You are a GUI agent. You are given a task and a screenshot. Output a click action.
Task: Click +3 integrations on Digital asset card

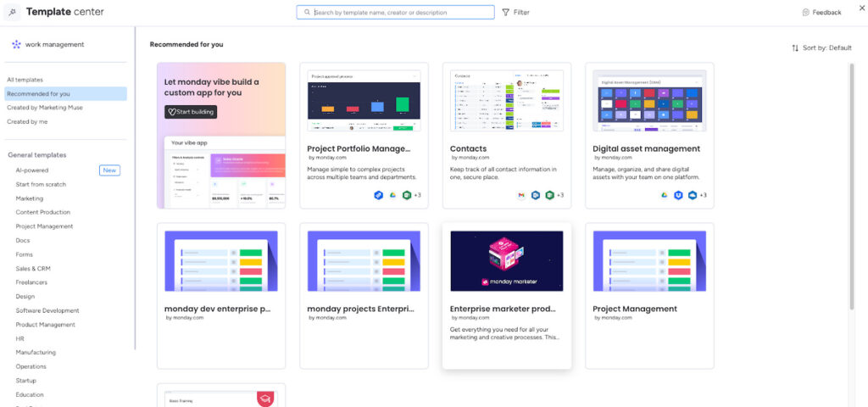(703, 195)
